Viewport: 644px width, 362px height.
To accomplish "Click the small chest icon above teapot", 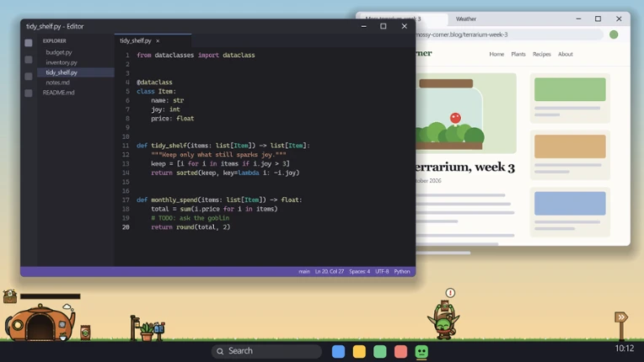I will tap(10, 296).
